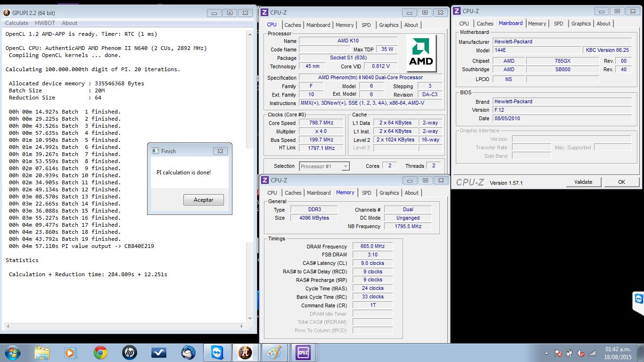
Task: Click the OK button in CPU-Z
Action: pyautogui.click(x=621, y=182)
